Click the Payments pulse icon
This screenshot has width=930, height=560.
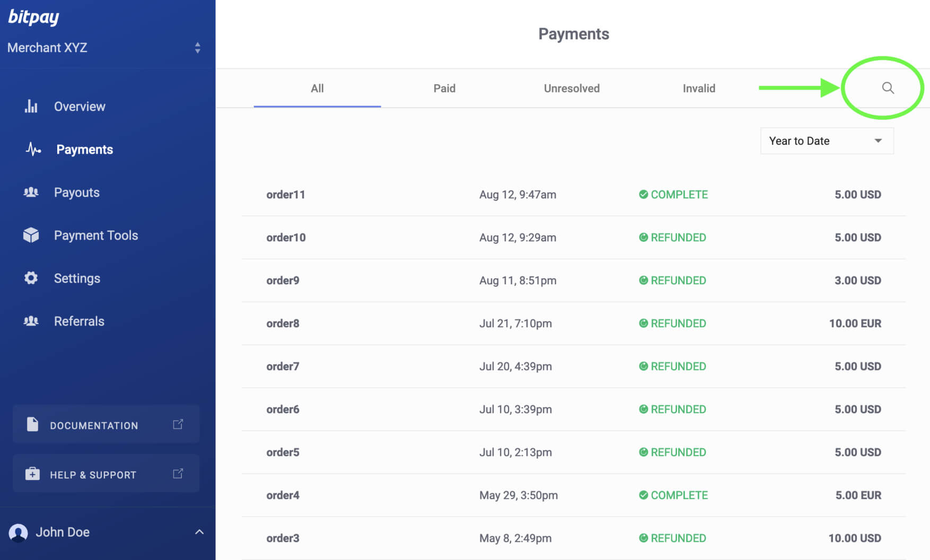(33, 149)
